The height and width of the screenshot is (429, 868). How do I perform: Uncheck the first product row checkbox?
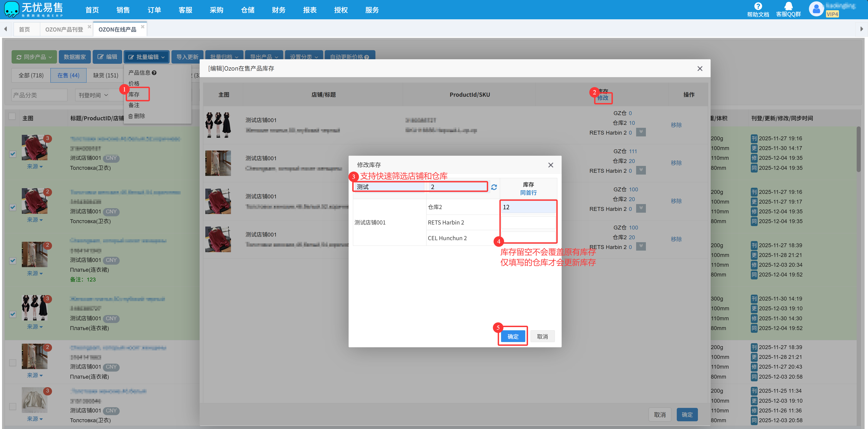13,154
